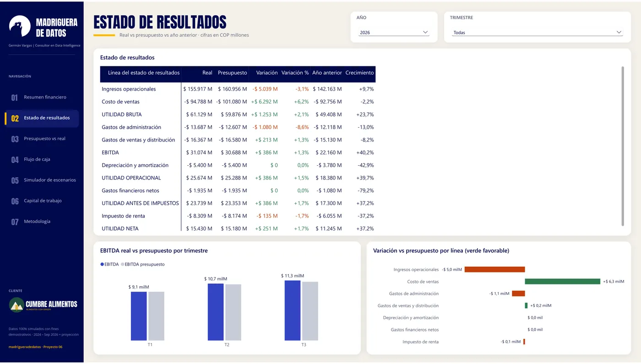
Task: Select the Ingresos operacionales row label
Action: coord(129,89)
